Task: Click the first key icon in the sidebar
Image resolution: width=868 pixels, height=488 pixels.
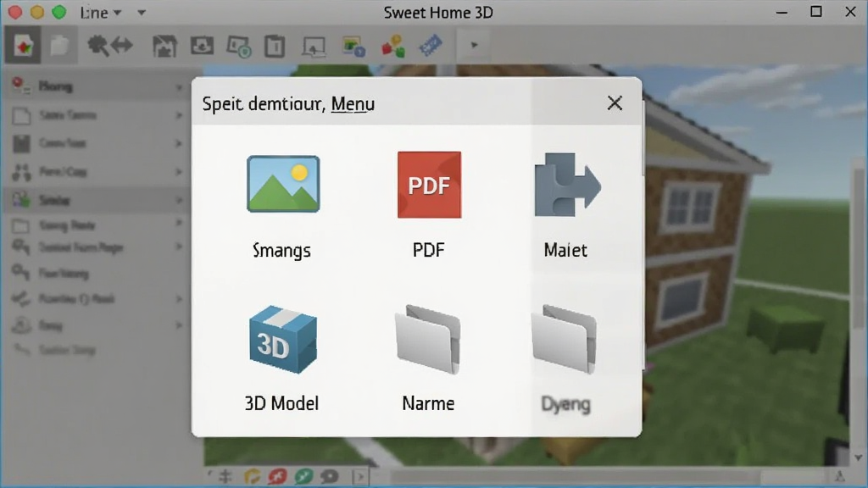Action: 21,247
